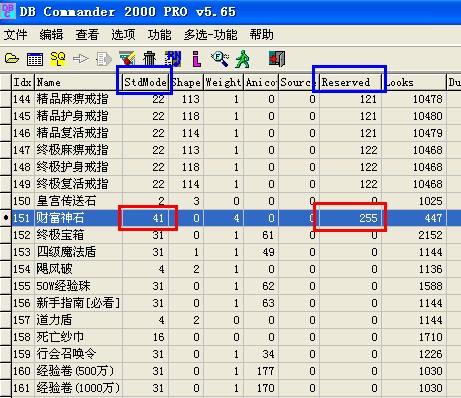
Task: Click the grayed-out document export icon
Action: click(104, 59)
